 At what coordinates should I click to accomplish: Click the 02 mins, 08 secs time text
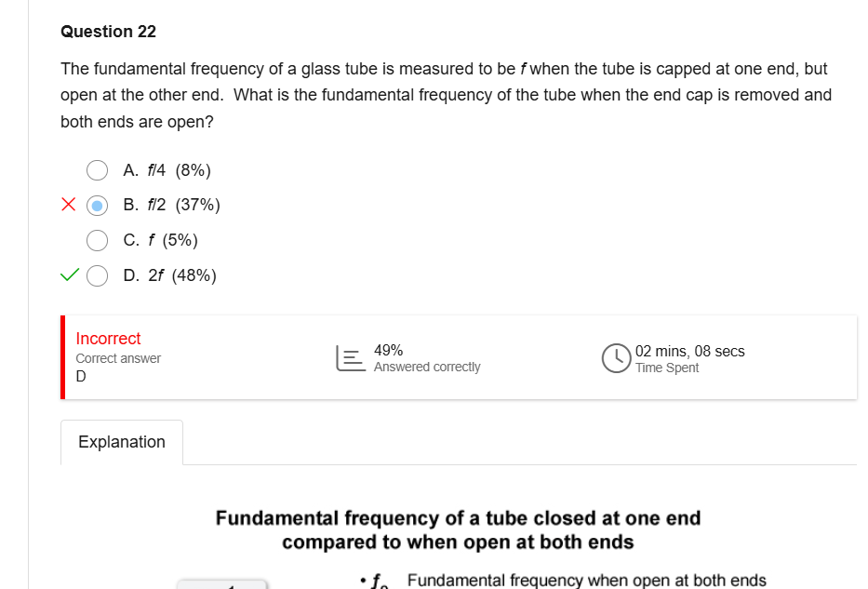(x=689, y=352)
